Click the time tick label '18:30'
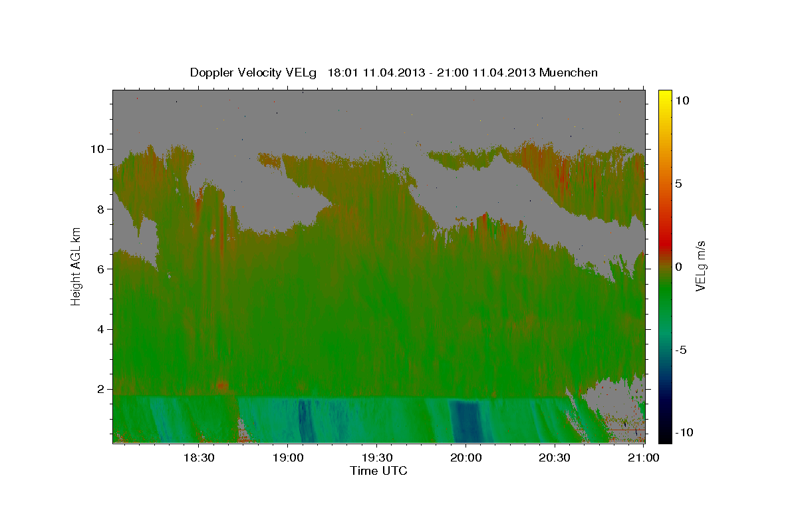The height and width of the screenshot is (532, 798). [198, 458]
